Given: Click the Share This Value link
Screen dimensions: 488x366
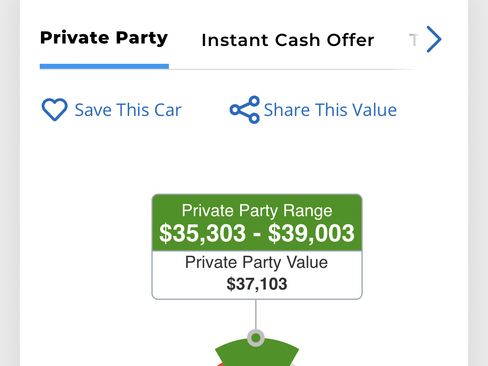Looking at the screenshot, I should click(x=330, y=110).
